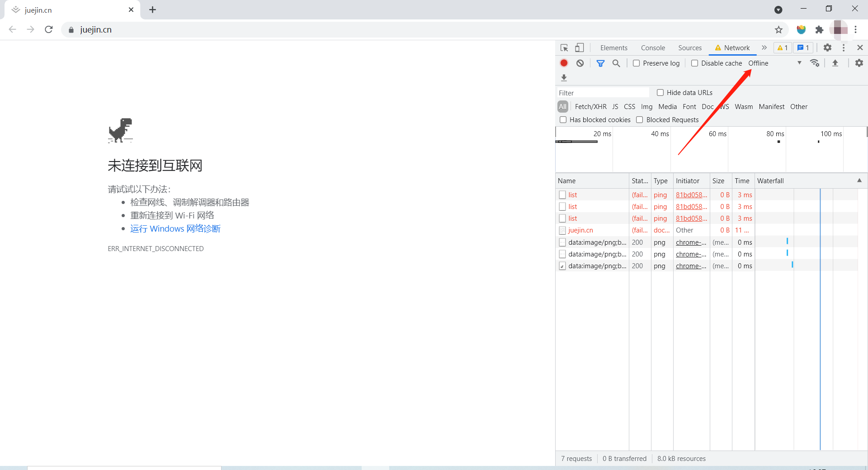Viewport: 868px width, 470px height.
Task: Filter requests by Manifest
Action: pos(771,107)
